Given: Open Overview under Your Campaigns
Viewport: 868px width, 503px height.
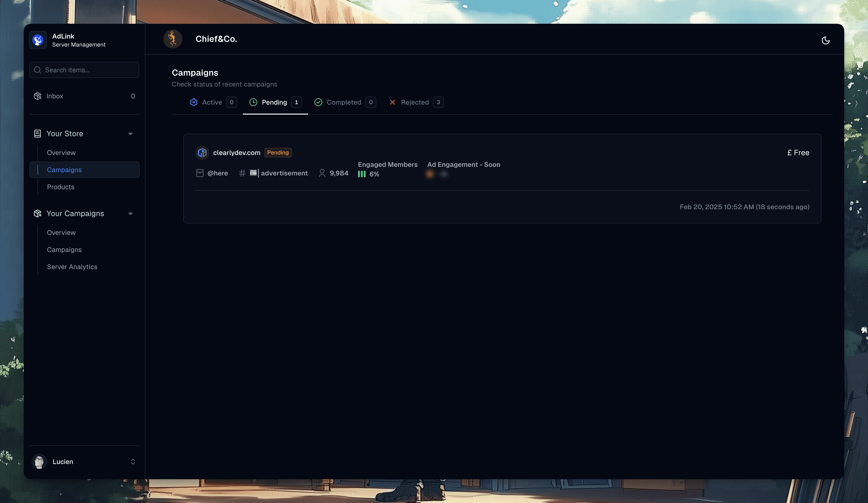Looking at the screenshot, I should (61, 233).
